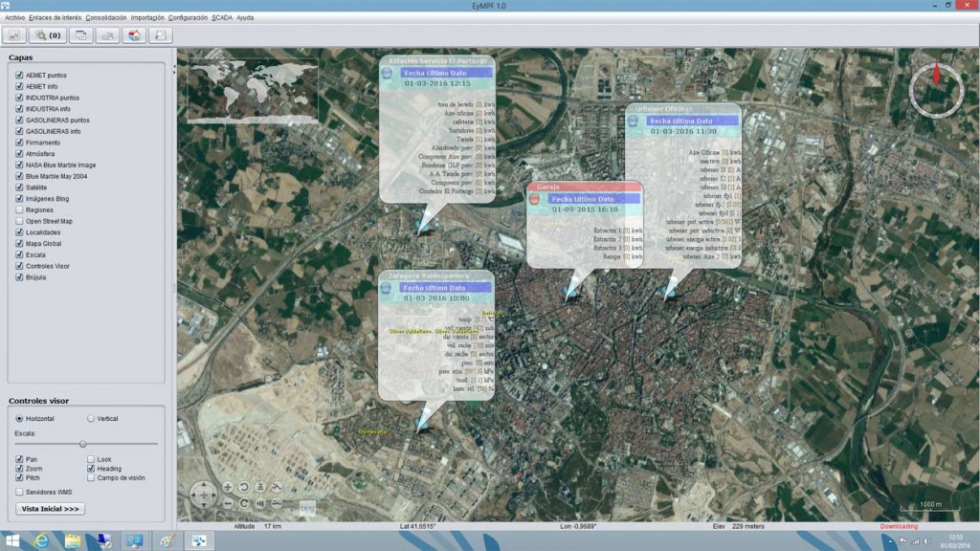Open the search results (0) toolbar button
This screenshot has height=551, width=980.
pos(48,35)
